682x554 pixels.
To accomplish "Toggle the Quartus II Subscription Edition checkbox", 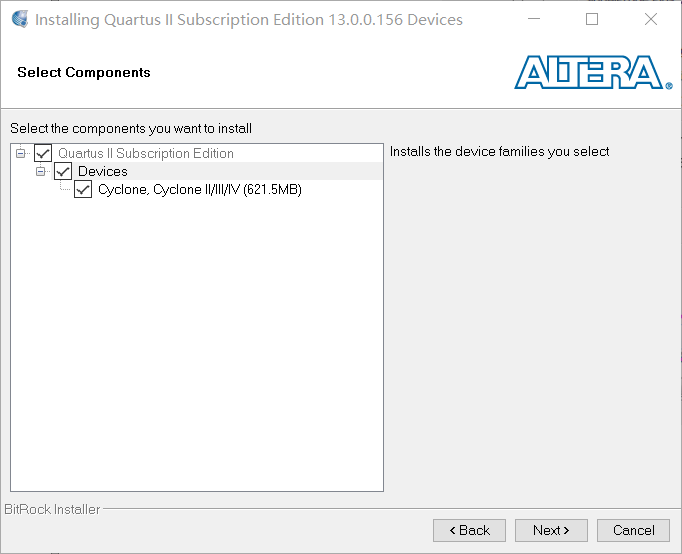I will point(43,153).
